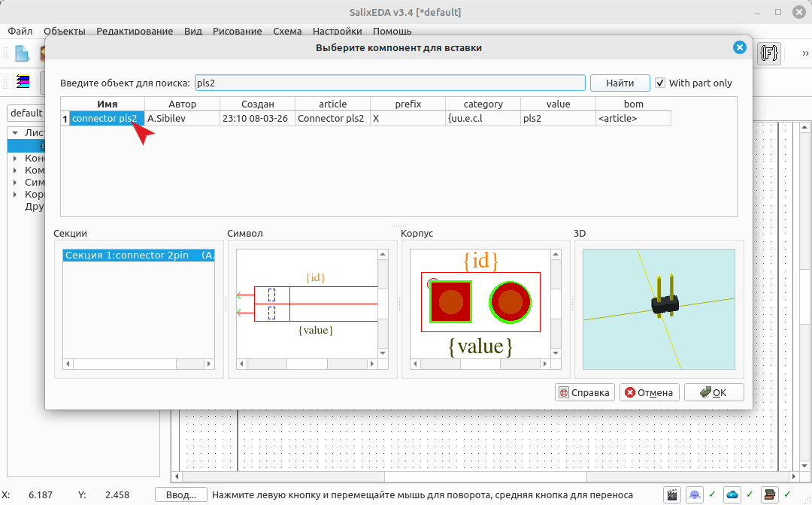
Task: Collapse the Лист tree node
Action: coord(15,132)
